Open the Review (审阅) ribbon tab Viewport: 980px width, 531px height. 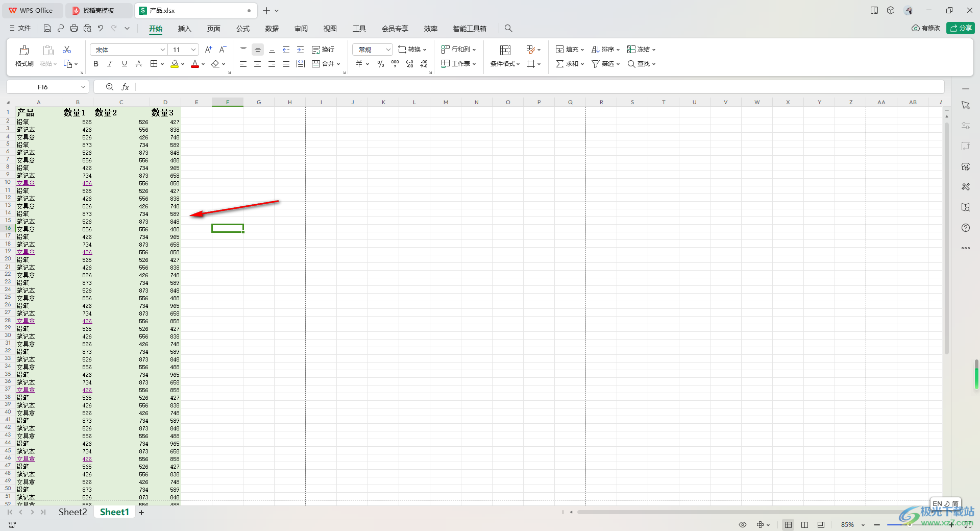301,29
